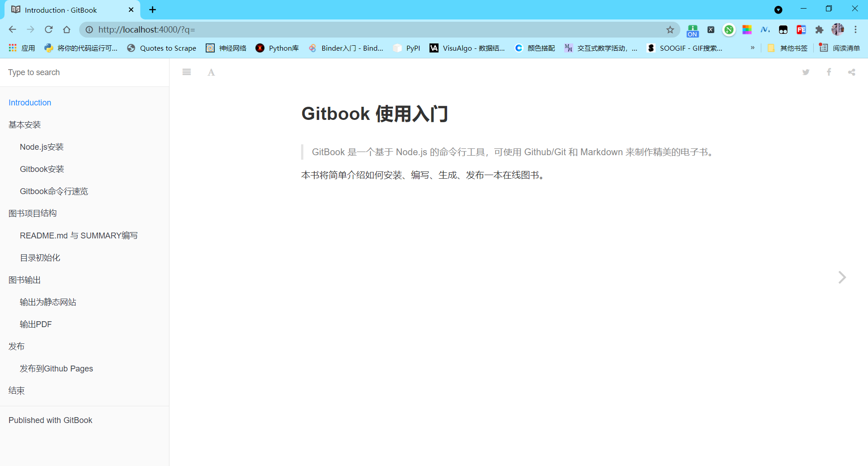Reload the current page

(x=48, y=29)
